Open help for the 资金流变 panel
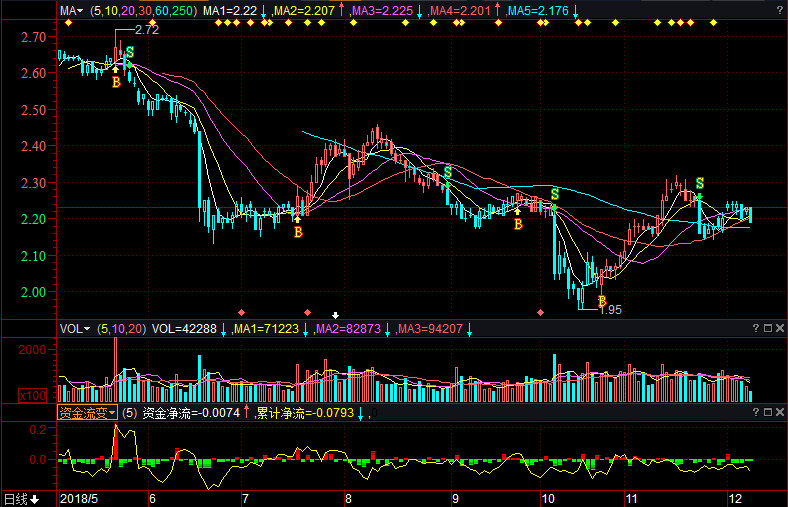Image resolution: width=788 pixels, height=507 pixels. [754, 412]
